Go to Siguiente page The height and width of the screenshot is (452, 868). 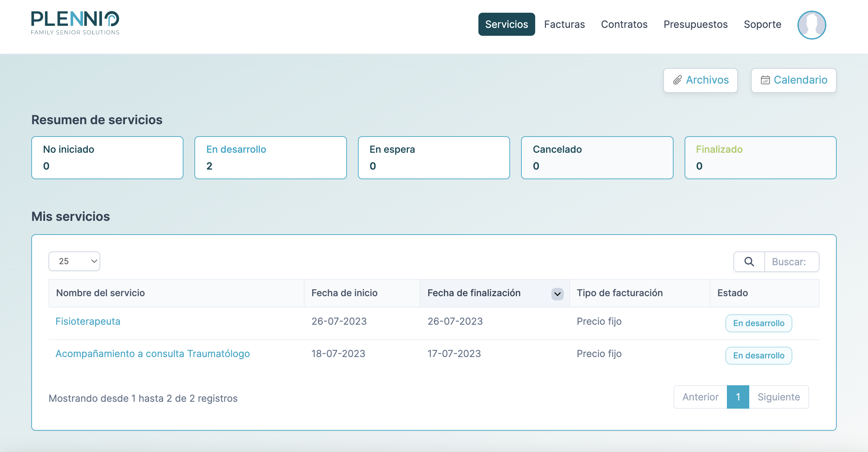(779, 397)
